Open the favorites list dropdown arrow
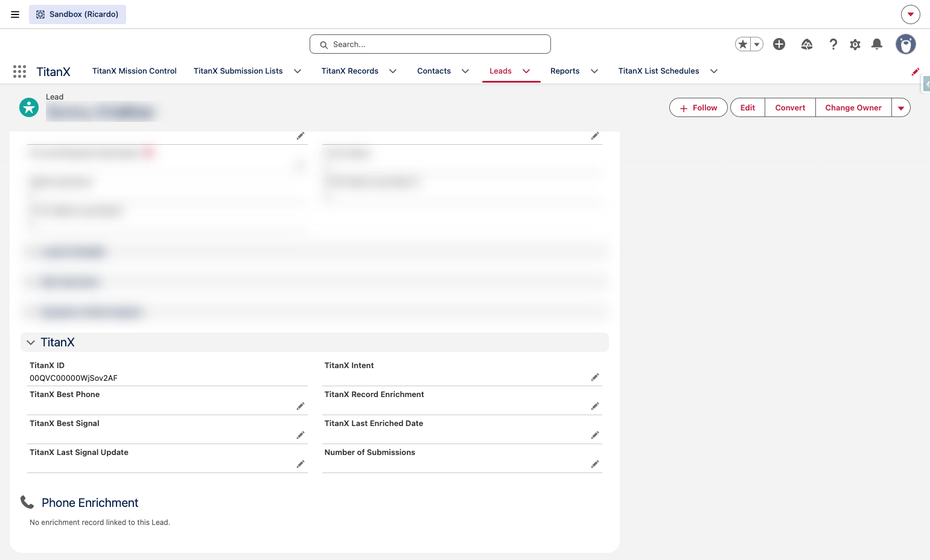The height and width of the screenshot is (560, 930). coord(757,44)
